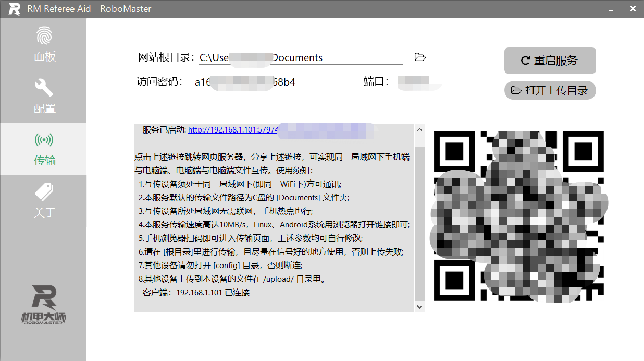Click the log scrollbar down arrow
Screen dimensions: 644x361
click(x=419, y=307)
